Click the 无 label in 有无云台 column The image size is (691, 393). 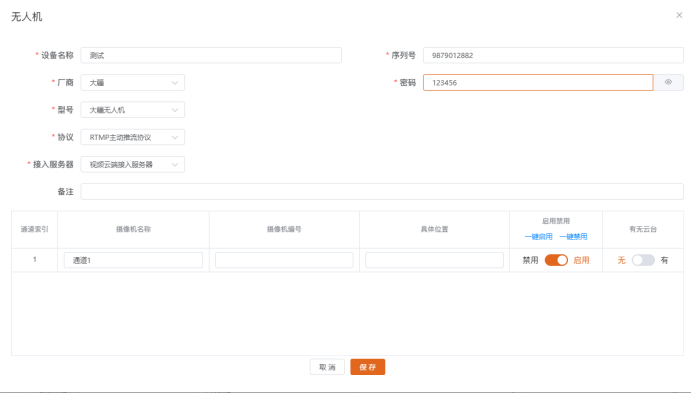tap(621, 260)
